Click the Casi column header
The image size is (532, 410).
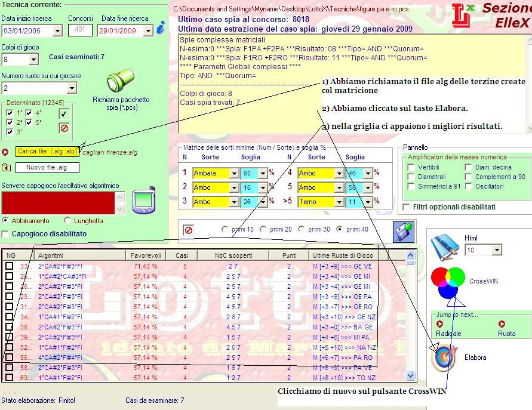(182, 255)
